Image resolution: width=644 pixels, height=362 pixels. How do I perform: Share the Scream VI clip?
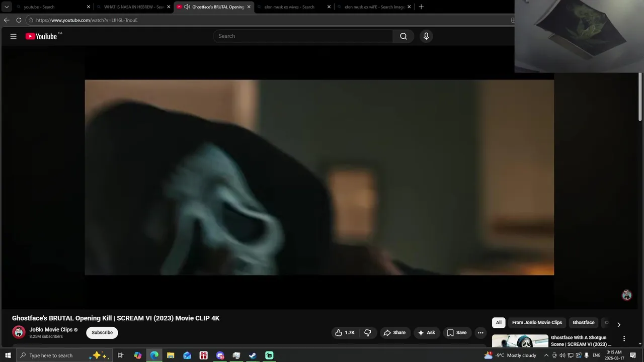(x=394, y=333)
